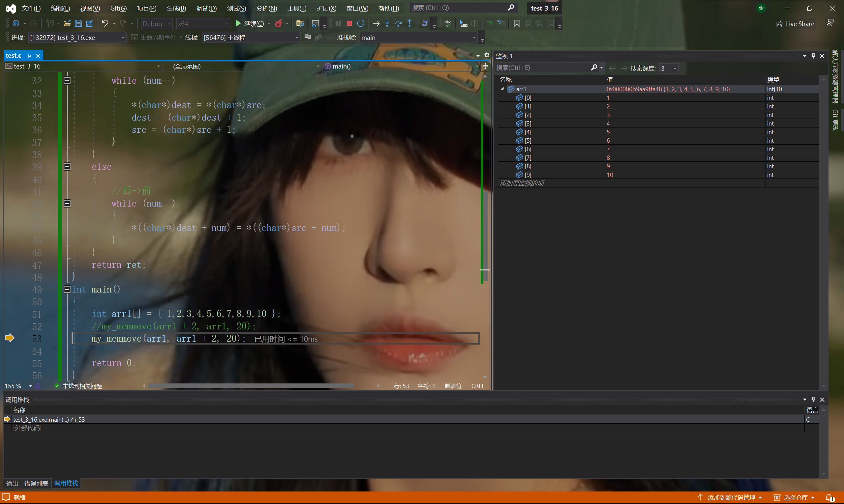Toggle bookmark with the bookmark icon
Screen dimensions: 844x504
(x=517, y=23)
